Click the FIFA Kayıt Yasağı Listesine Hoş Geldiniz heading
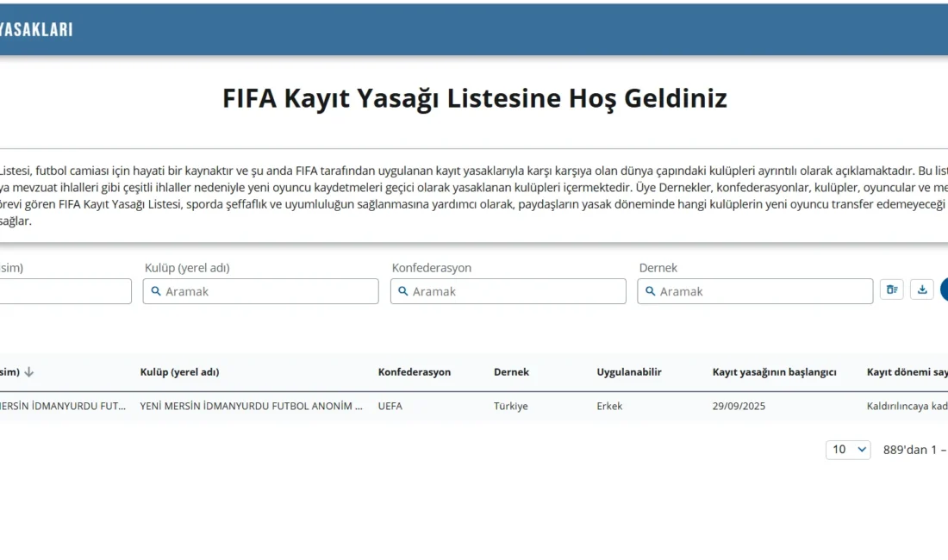Screen dimensions: 948x560 click(475, 98)
